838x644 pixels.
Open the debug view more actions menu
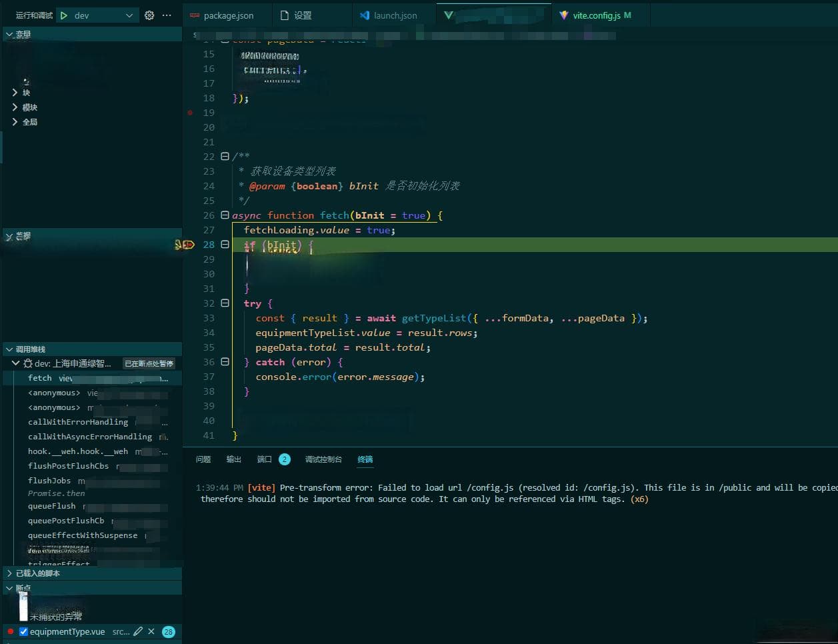[x=167, y=15]
